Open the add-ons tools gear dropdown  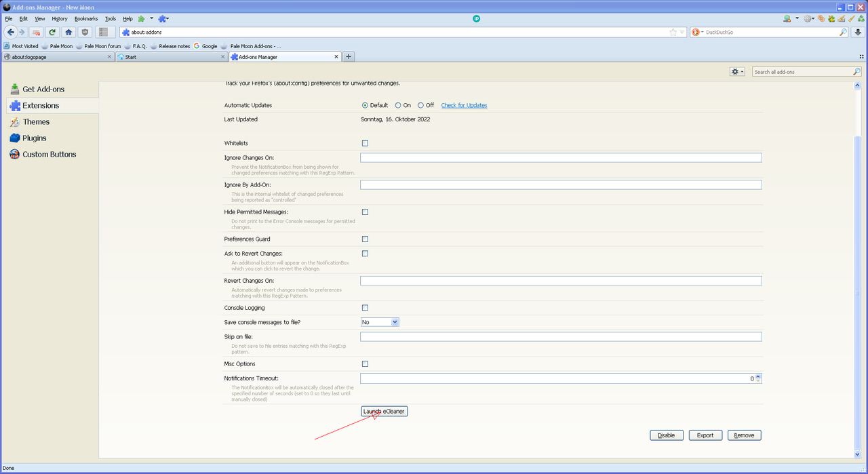737,71
